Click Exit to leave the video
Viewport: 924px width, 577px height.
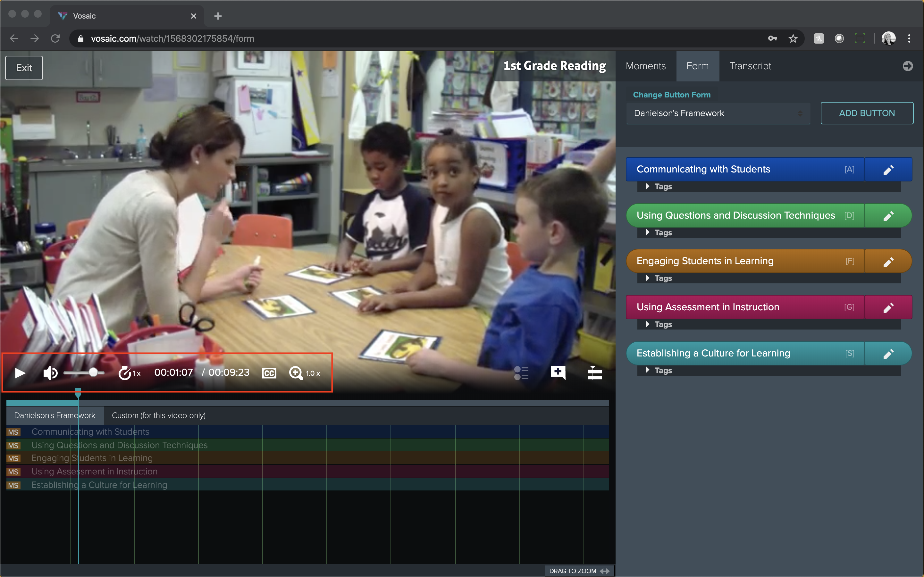pyautogui.click(x=24, y=68)
